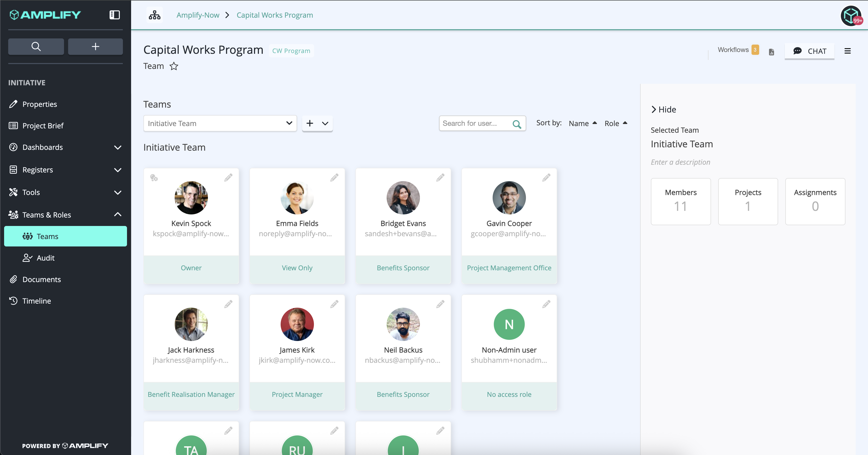Open the Documents section in the sidebar
Screen dimensions: 868x455
tap(41, 280)
